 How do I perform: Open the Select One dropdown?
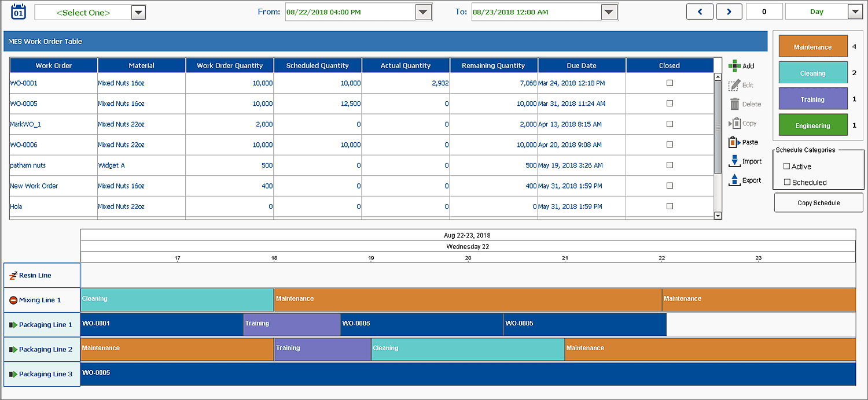tap(138, 13)
